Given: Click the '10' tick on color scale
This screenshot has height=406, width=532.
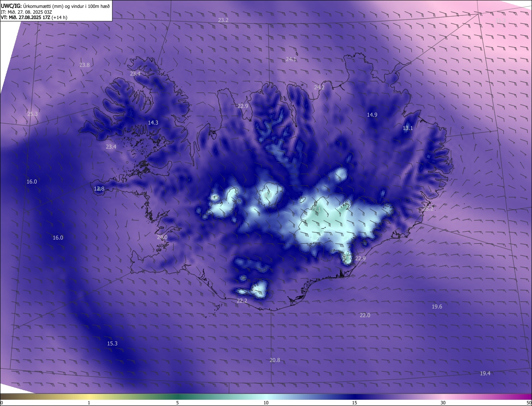Looking at the screenshot, I should (266, 403).
